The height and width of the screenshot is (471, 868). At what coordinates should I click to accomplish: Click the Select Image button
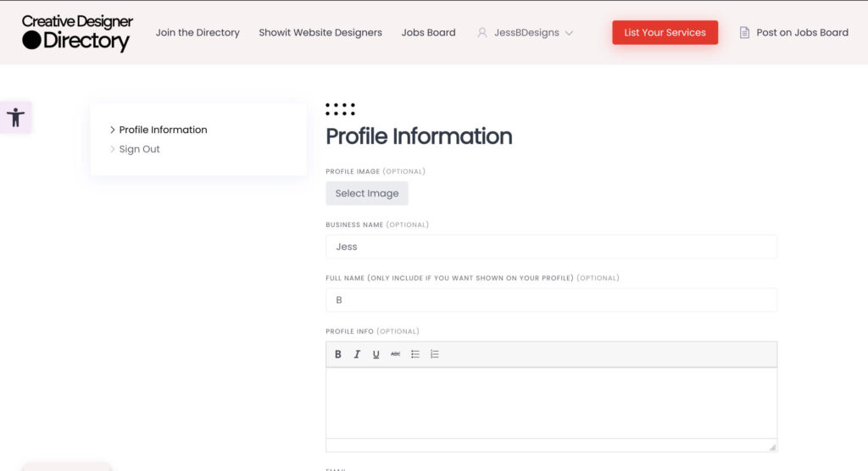366,193
